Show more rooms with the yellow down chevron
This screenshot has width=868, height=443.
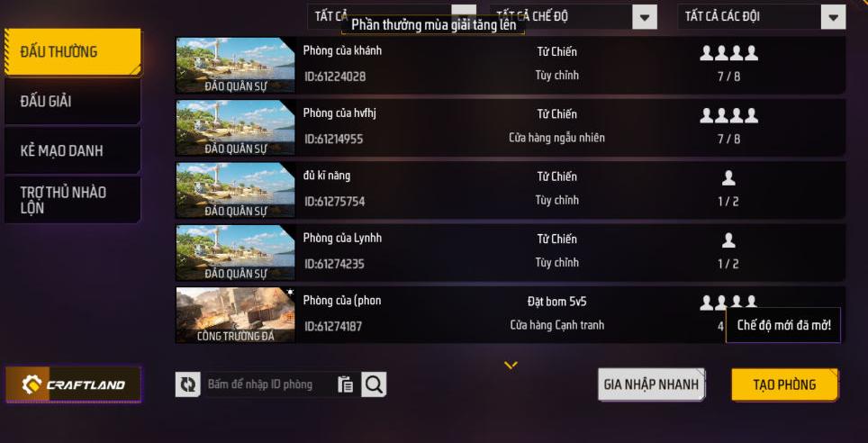point(511,365)
